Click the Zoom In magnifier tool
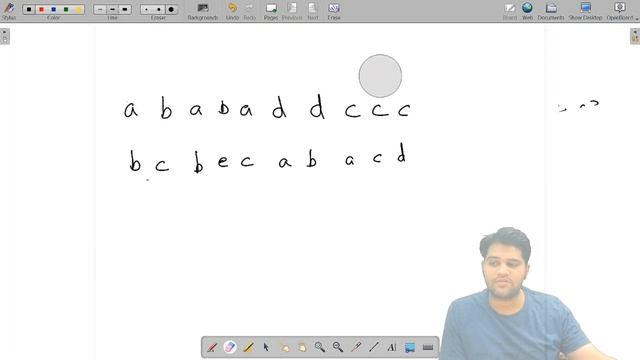 click(320, 347)
